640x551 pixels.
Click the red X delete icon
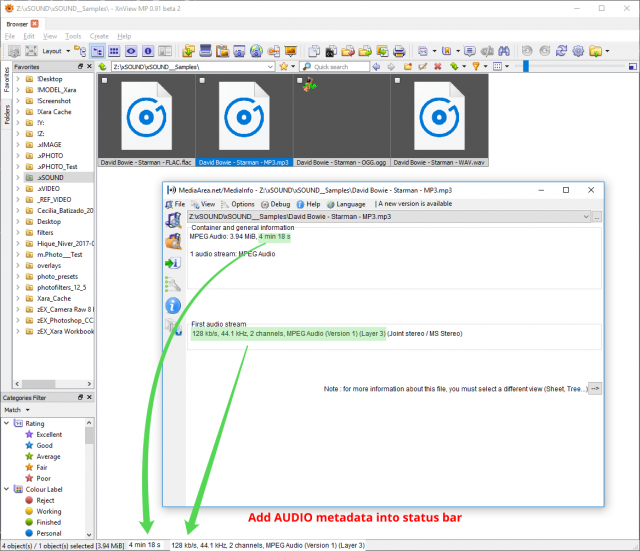438,66
